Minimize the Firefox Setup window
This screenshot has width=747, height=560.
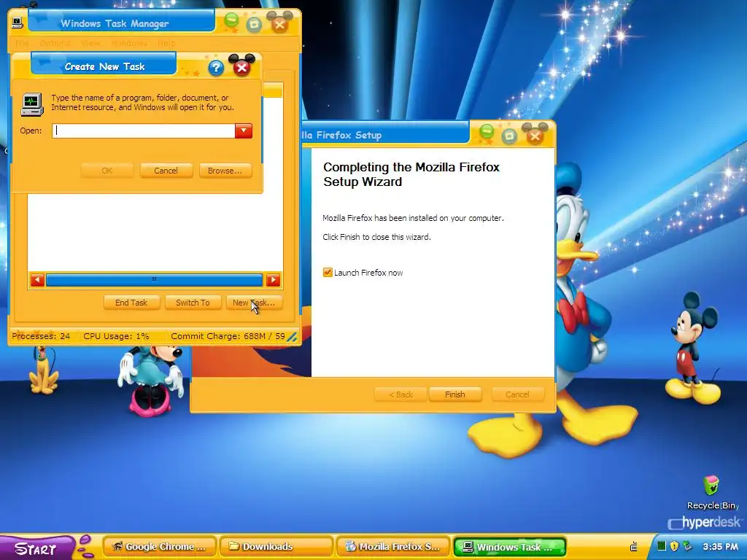tap(487, 131)
